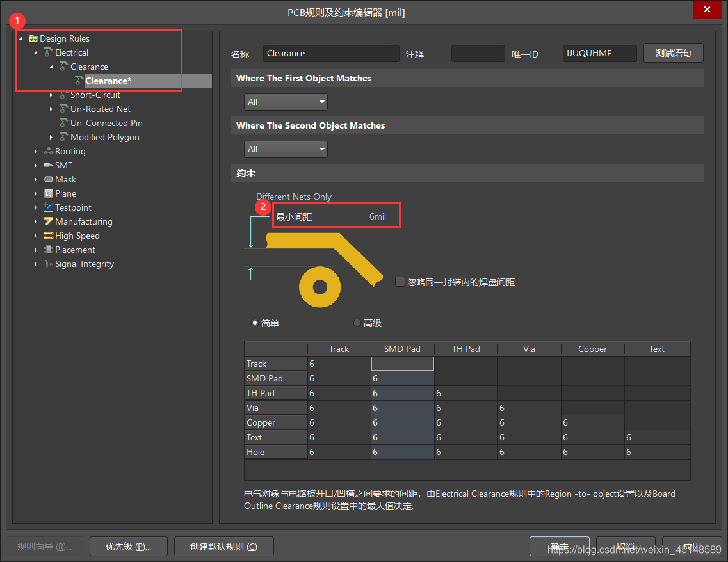Click the SMT category icon

[x=49, y=165]
